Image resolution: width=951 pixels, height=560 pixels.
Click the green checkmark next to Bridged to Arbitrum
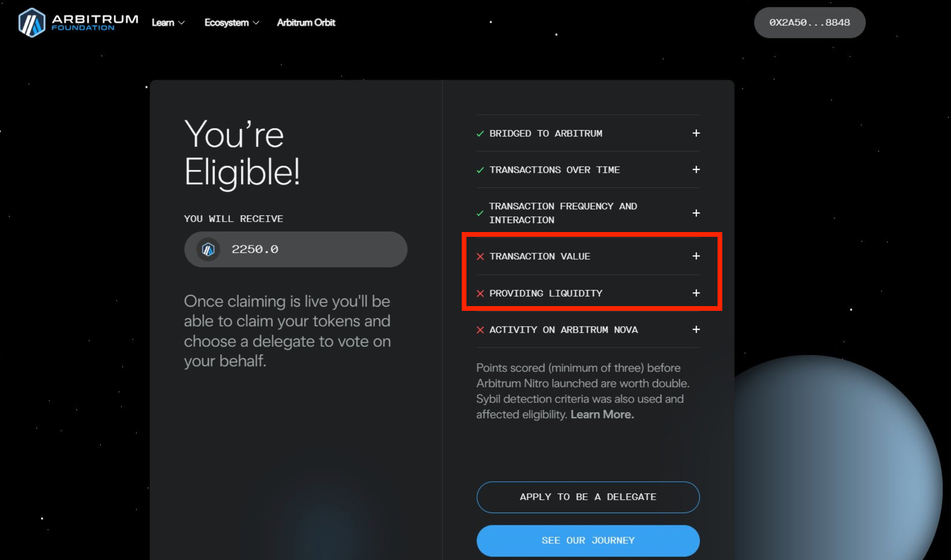(480, 134)
